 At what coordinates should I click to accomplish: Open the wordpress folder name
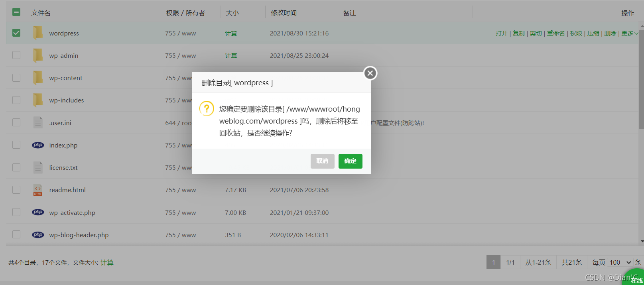(x=64, y=33)
